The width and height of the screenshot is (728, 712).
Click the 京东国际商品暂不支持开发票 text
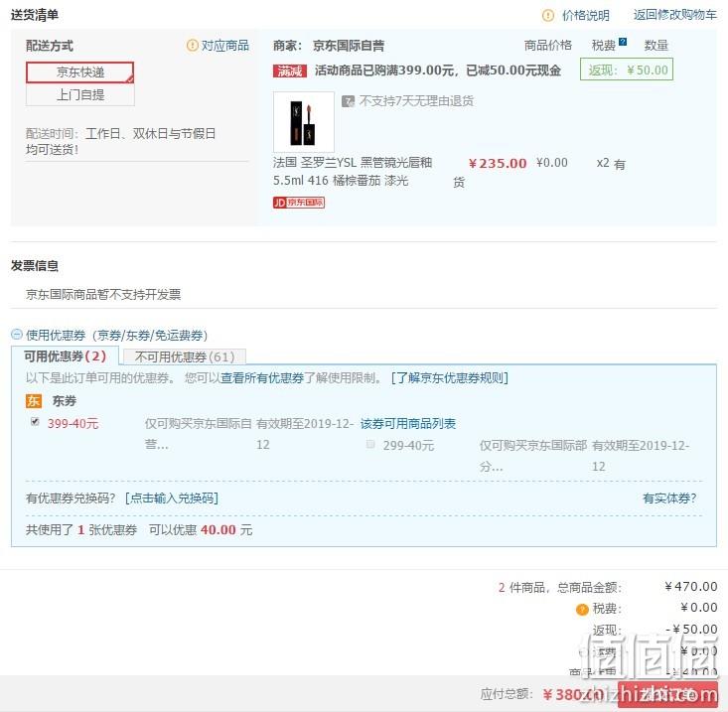point(103,294)
